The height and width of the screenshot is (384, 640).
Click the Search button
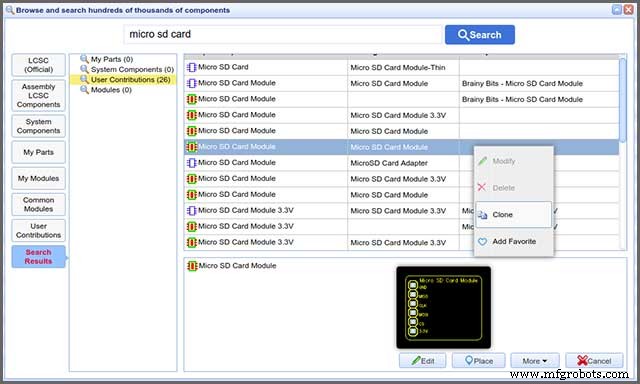[480, 35]
